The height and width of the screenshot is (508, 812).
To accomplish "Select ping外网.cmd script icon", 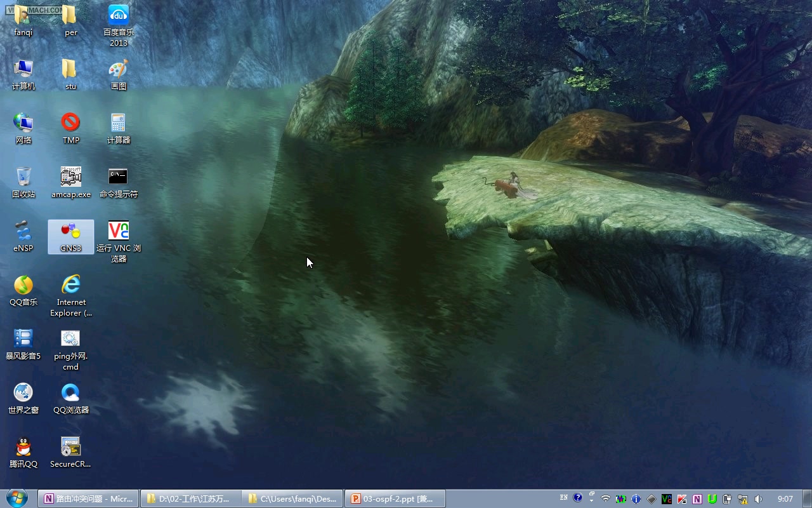I will coord(70,350).
